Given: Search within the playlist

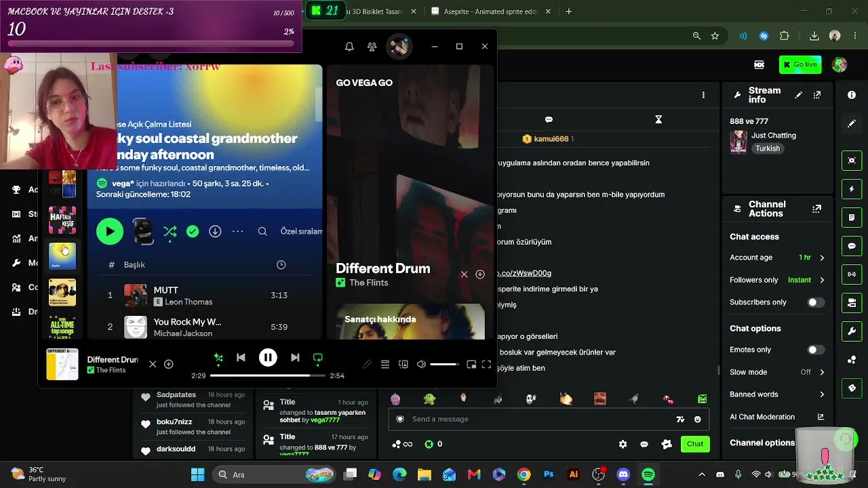Looking at the screenshot, I should click(262, 231).
